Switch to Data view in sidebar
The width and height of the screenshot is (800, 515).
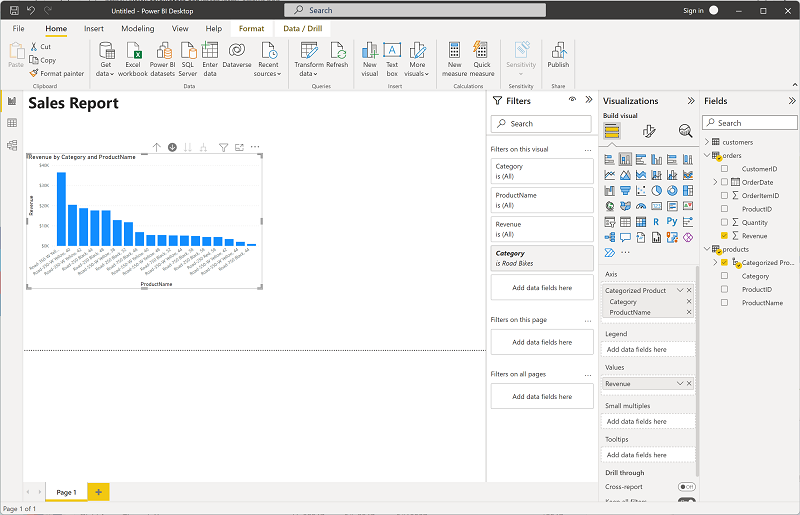[x=12, y=123]
